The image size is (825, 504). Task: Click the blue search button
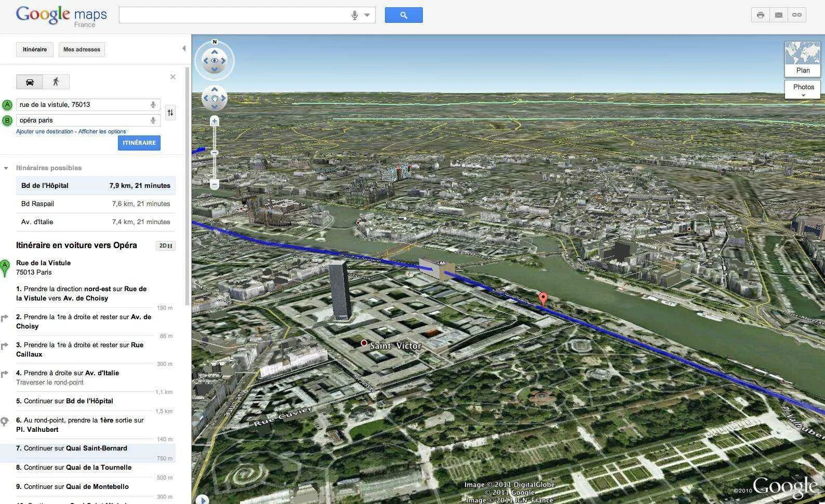pyautogui.click(x=404, y=15)
